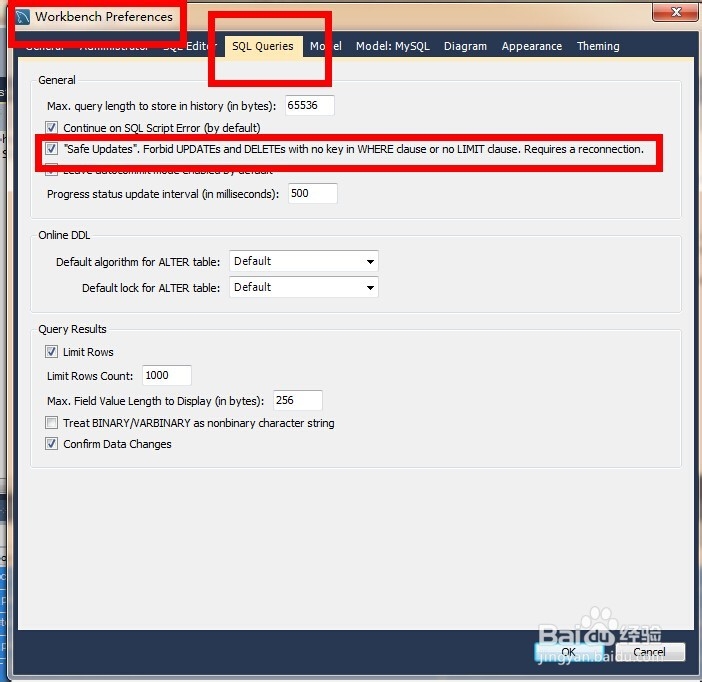Switch to the SQL Queries tab
Viewport: 702px width, 682px height.
click(263, 46)
